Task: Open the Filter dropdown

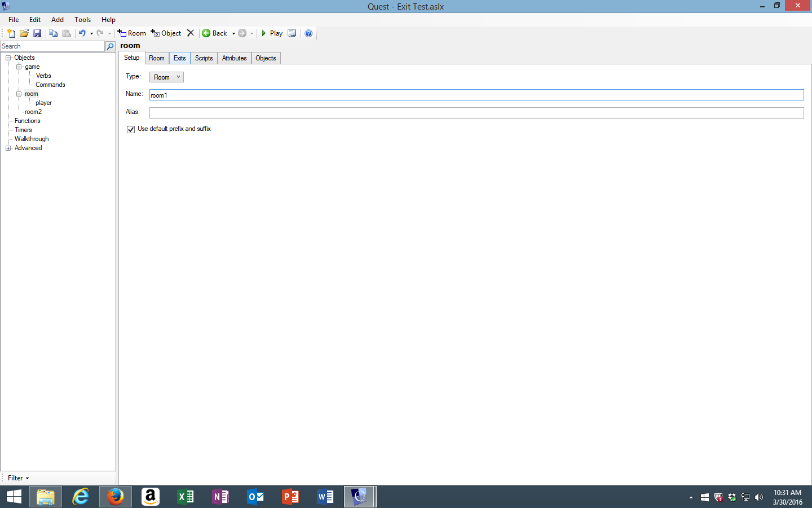Action: coord(17,478)
